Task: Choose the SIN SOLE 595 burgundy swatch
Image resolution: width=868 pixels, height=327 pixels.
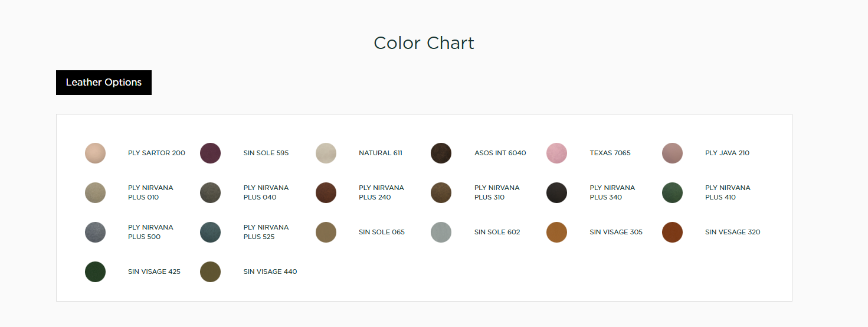Action: click(210, 153)
